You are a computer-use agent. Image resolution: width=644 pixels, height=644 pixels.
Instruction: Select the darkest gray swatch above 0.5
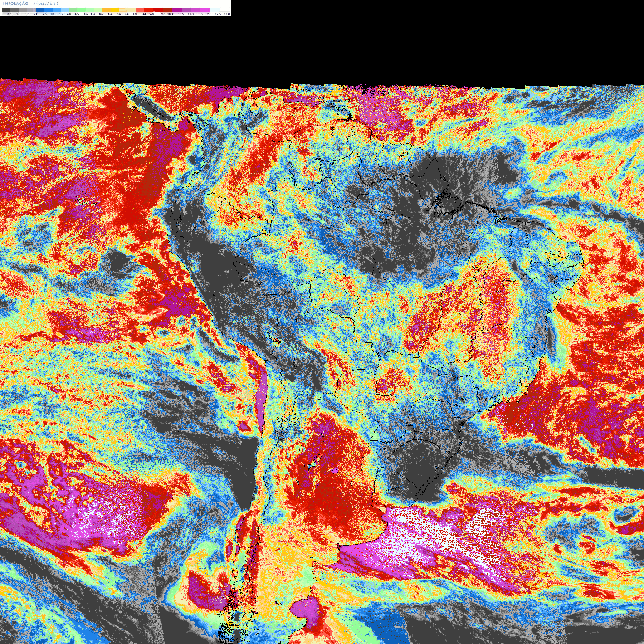pyautogui.click(x=6, y=10)
